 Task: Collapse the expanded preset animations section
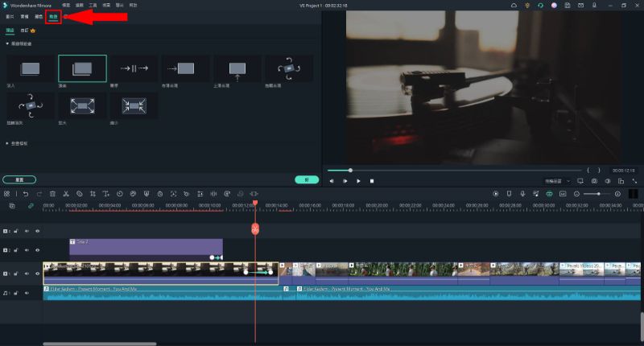pos(7,43)
